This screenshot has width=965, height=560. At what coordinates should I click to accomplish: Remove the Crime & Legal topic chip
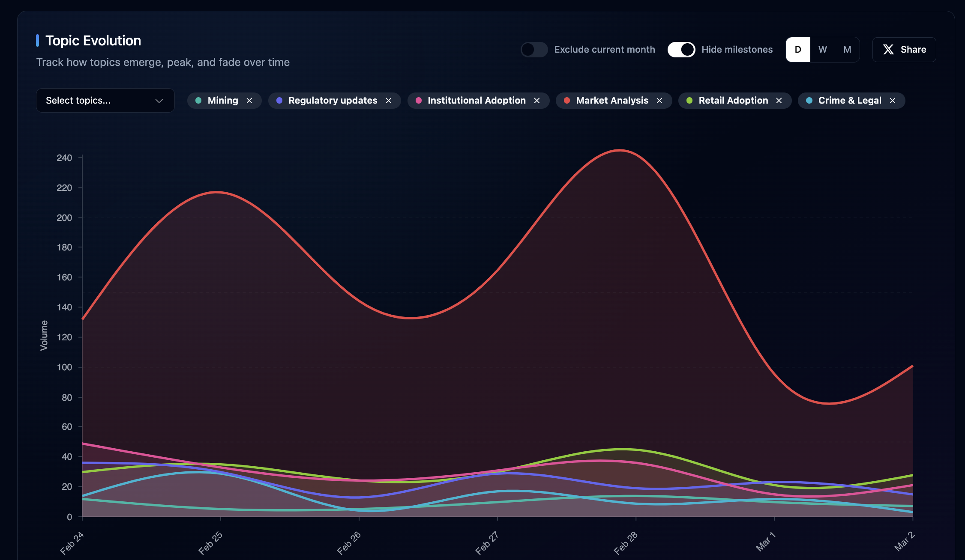pyautogui.click(x=893, y=101)
